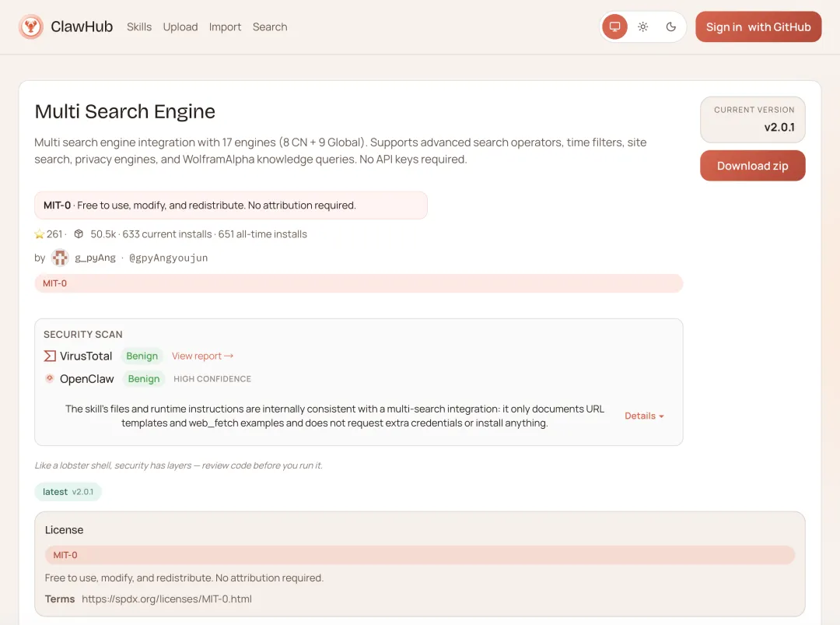This screenshot has width=840, height=625.
Task: Click the ClawHub lobster logo icon
Action: (31, 27)
